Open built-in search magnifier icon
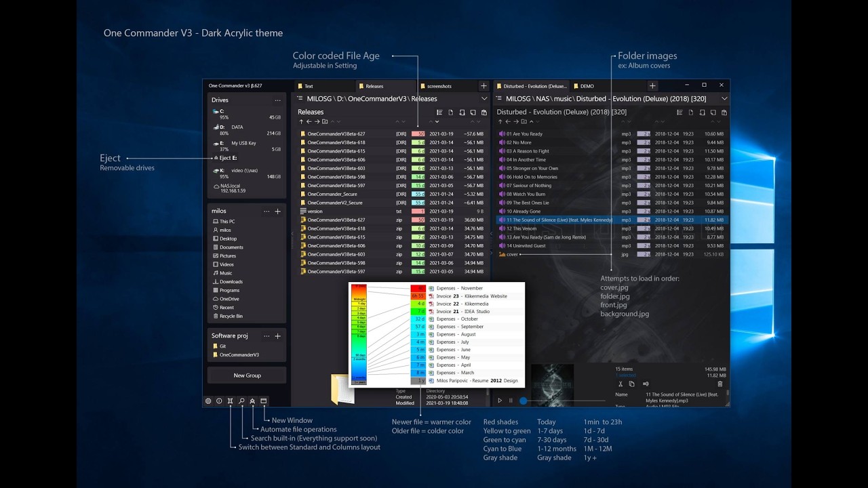 241,401
